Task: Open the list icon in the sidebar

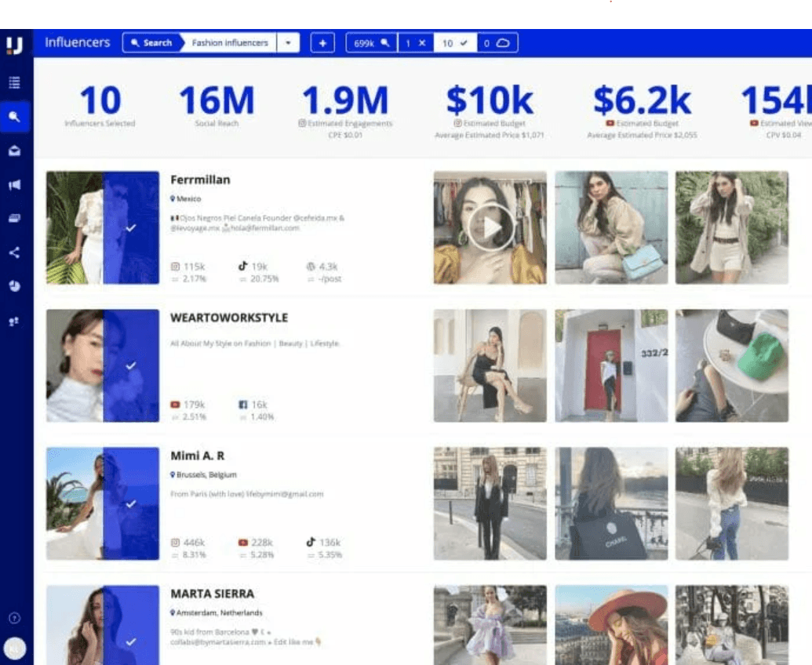Action: click(x=14, y=82)
